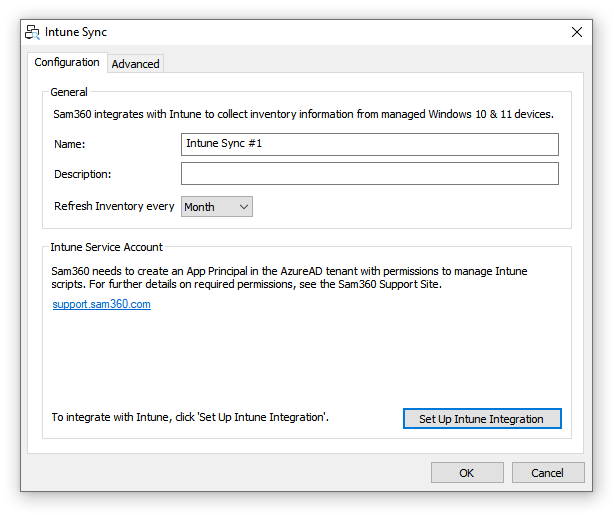Click the Intune Sync title bar icon
Image resolution: width=614 pixels, height=515 pixels.
(33, 32)
